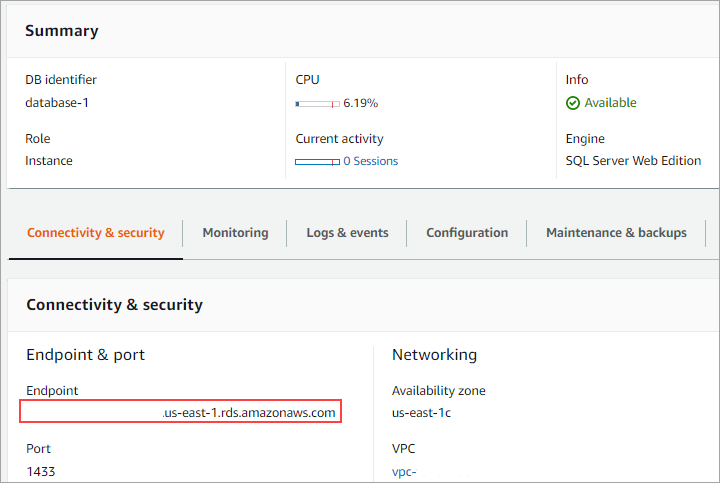Click the green Available status check icon

(x=573, y=103)
